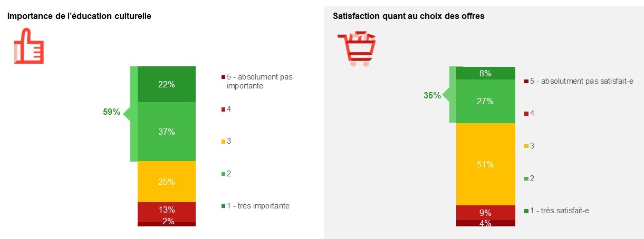Select the 37% green bar segment
Viewport: 644px width, 239px height.
tap(167, 132)
